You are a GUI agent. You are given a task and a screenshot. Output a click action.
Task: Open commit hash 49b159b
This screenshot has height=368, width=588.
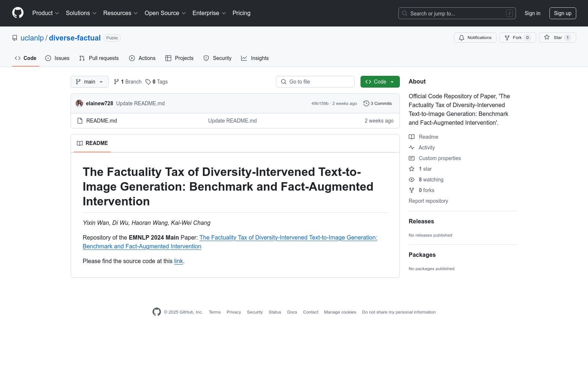[x=320, y=103]
